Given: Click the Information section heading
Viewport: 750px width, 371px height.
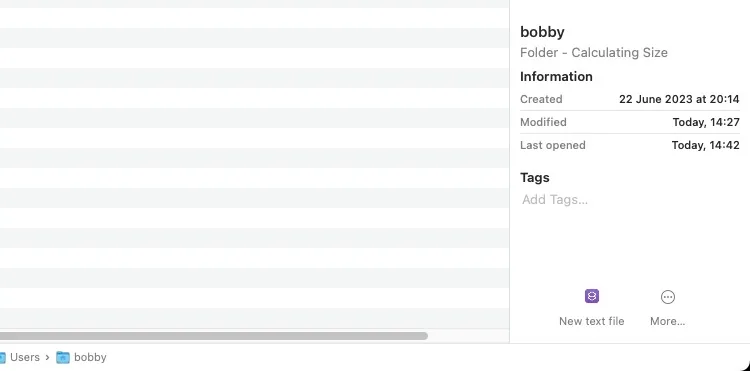Looking at the screenshot, I should pyautogui.click(x=556, y=76).
